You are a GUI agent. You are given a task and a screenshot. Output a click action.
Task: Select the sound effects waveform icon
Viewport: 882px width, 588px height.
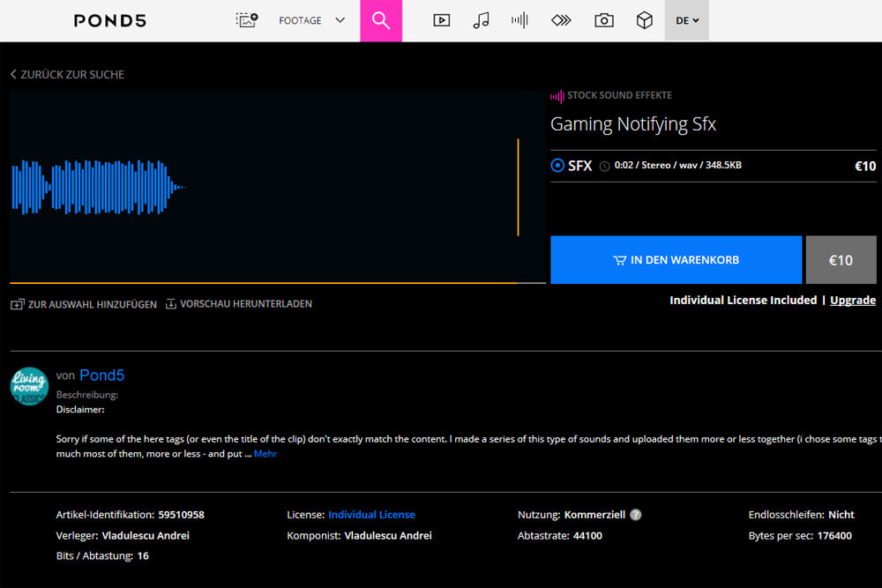tap(519, 20)
